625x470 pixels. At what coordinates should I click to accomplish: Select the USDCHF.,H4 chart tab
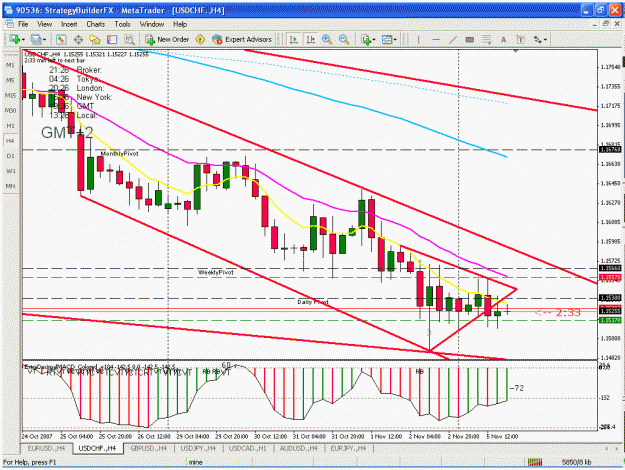pyautogui.click(x=97, y=448)
